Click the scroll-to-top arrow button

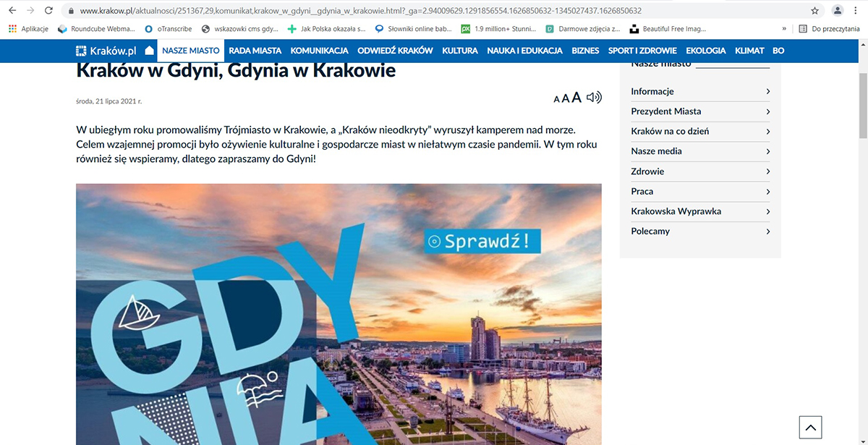tap(810, 428)
